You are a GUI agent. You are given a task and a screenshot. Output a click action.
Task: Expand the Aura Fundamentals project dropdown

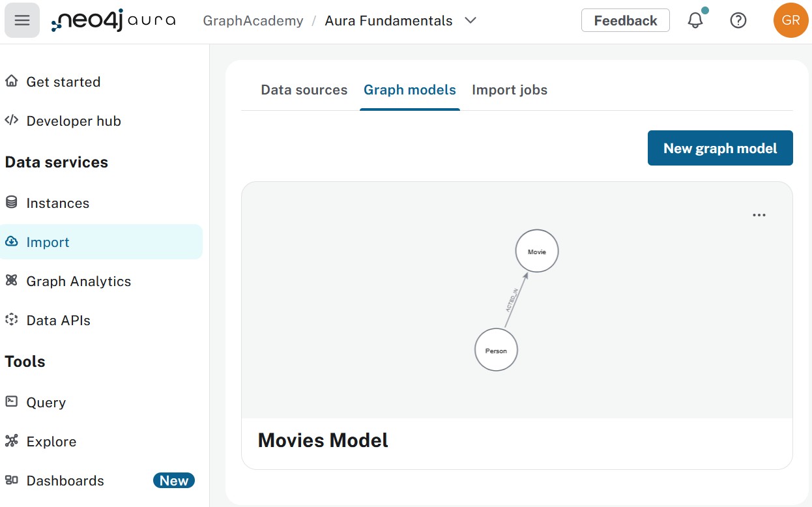[x=471, y=20]
